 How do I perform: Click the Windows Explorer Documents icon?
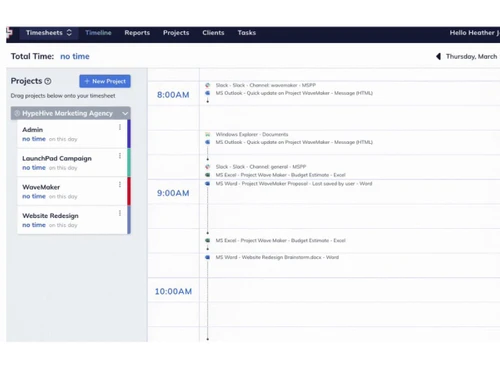click(x=208, y=134)
